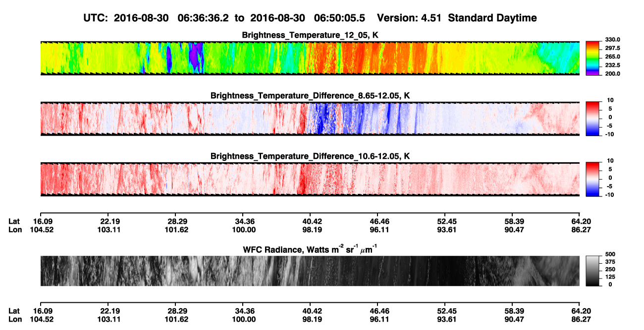Click the 375 value on the WFC scale

coord(609,263)
